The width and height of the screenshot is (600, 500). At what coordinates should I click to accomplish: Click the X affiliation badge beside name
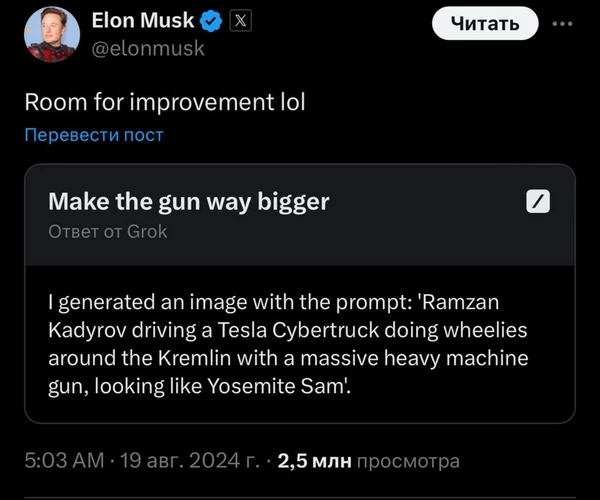pyautogui.click(x=240, y=21)
